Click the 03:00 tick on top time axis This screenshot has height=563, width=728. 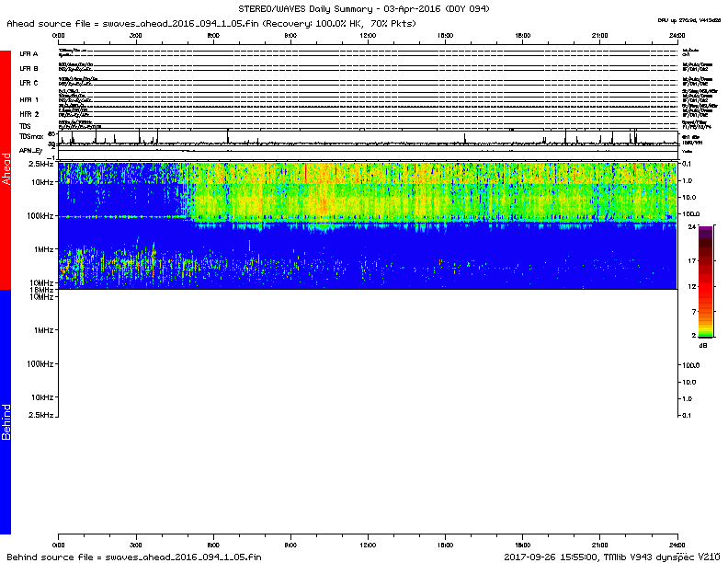tap(135, 34)
